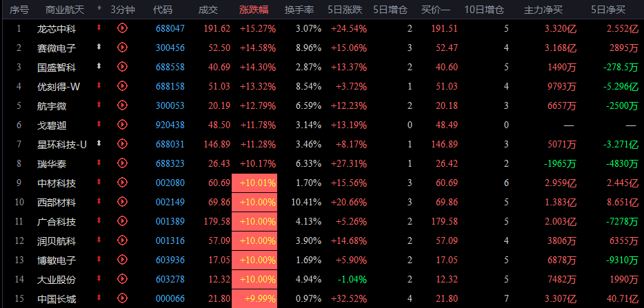This screenshot has width=644, height=308.
Task: Click the 商业航天 sector header
Action: (x=65, y=10)
